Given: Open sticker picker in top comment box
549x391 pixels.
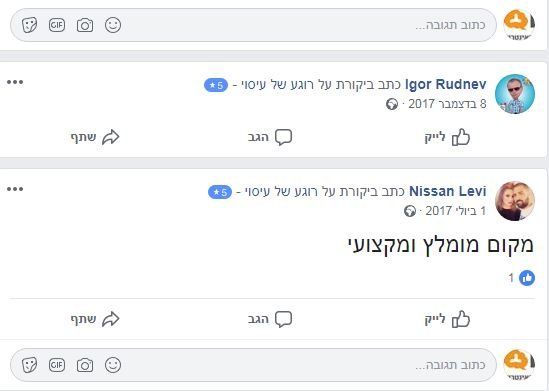Looking at the screenshot, I should coord(29,25).
